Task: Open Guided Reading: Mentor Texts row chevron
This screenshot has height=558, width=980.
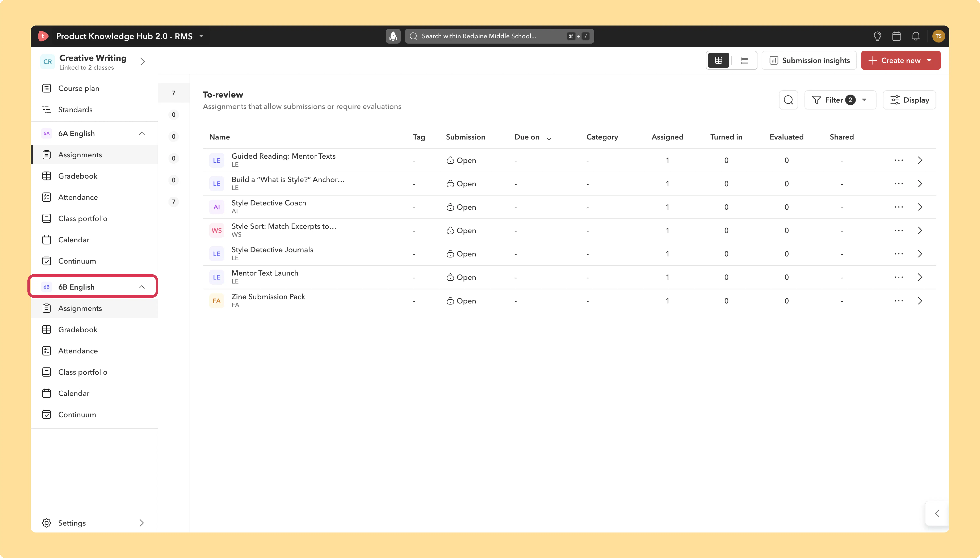Action: click(x=920, y=160)
